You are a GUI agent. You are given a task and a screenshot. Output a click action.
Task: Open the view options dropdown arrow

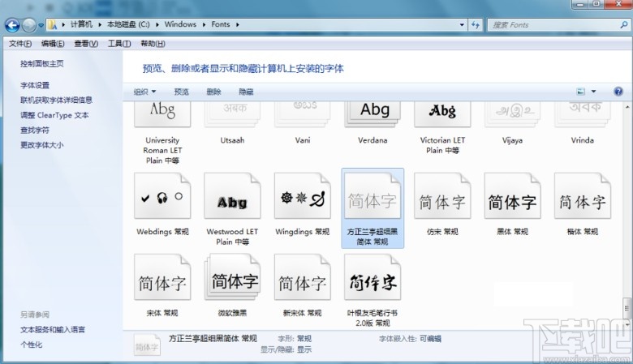coord(594,92)
